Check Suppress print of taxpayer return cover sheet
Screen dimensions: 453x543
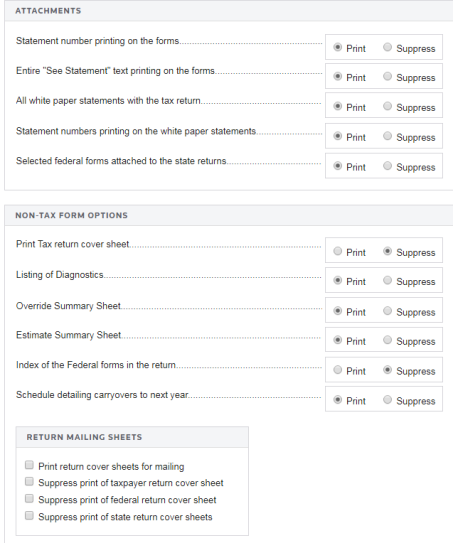coord(29,481)
